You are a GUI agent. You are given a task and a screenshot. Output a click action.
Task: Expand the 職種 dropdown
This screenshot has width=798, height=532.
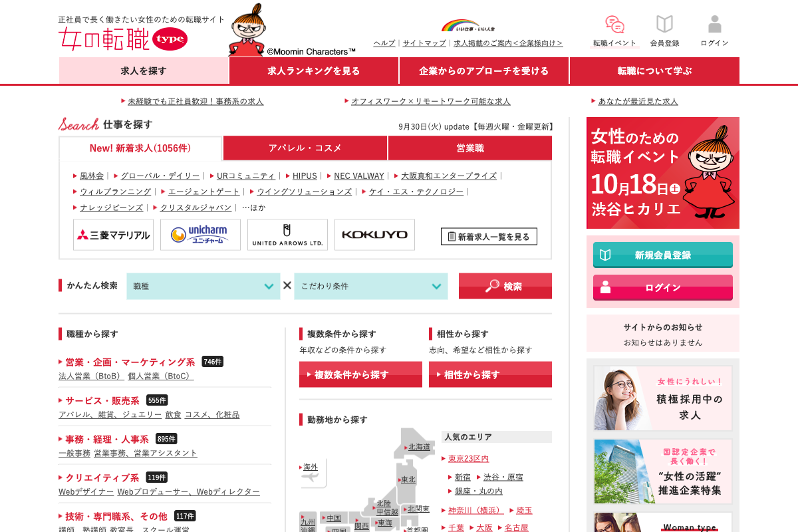pyautogui.click(x=203, y=286)
